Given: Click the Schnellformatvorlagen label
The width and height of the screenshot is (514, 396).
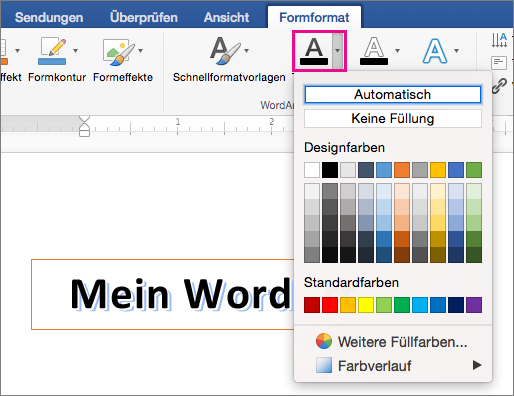Looking at the screenshot, I should pyautogui.click(x=229, y=77).
